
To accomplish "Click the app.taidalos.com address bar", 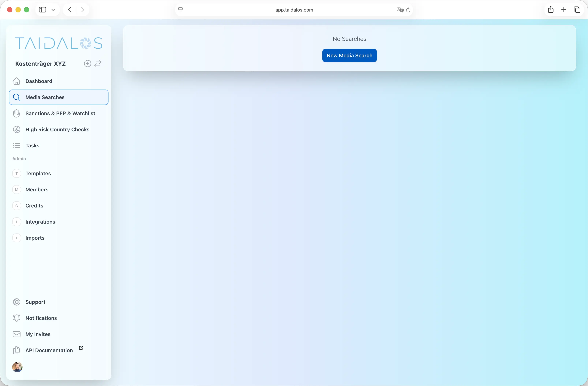I will (x=294, y=10).
